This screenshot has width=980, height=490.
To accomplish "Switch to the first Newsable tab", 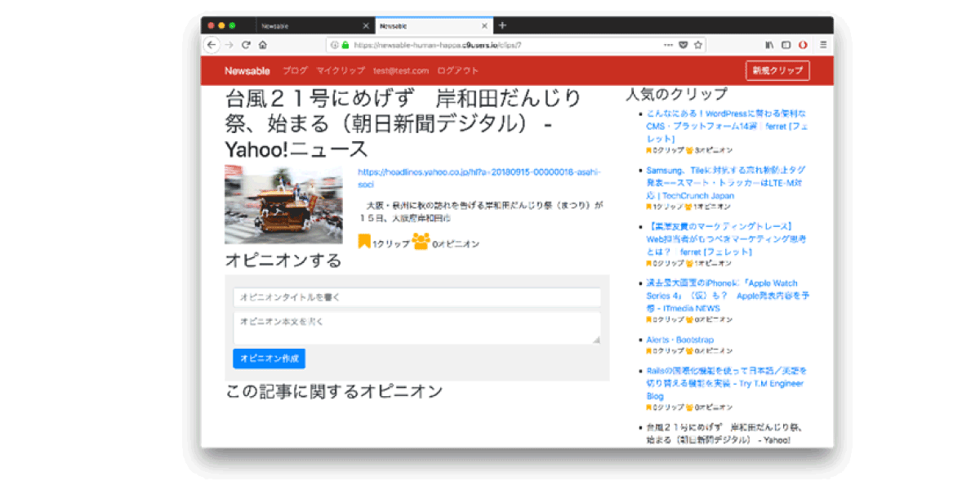I will pos(315,26).
